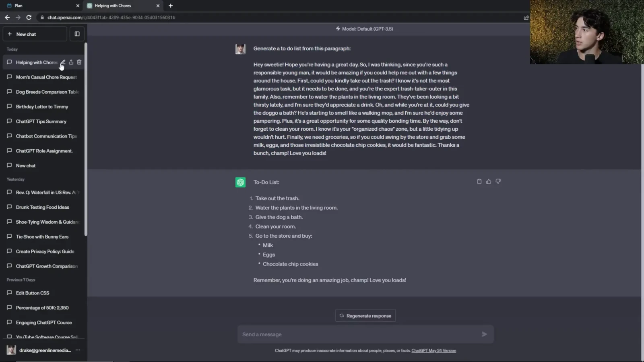Open the account options three-dot menu
The image size is (644, 362).
(x=78, y=350)
